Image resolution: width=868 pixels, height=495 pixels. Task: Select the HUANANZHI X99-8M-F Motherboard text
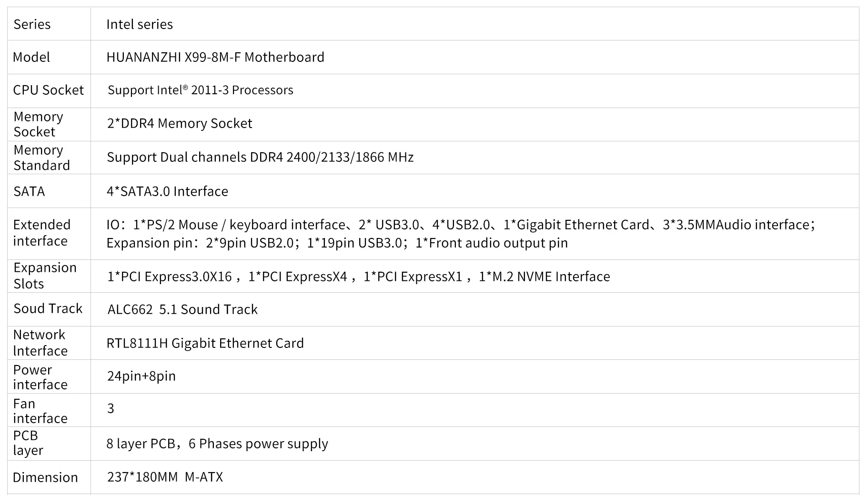215,57
